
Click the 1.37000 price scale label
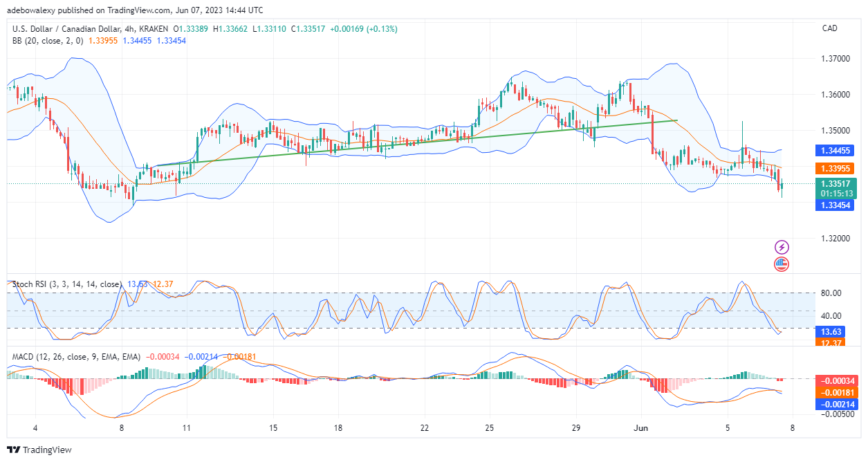click(x=835, y=59)
